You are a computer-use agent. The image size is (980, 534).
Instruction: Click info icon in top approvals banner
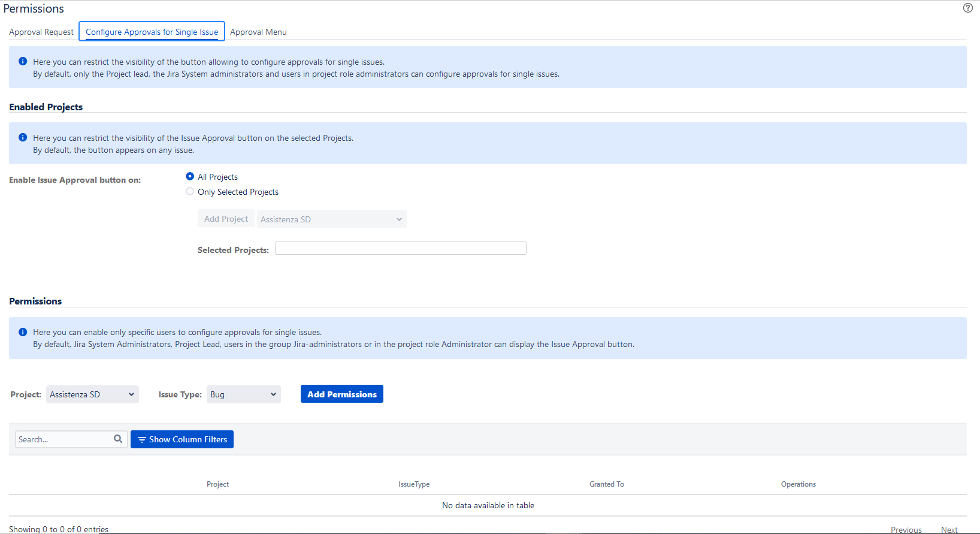pyautogui.click(x=23, y=61)
